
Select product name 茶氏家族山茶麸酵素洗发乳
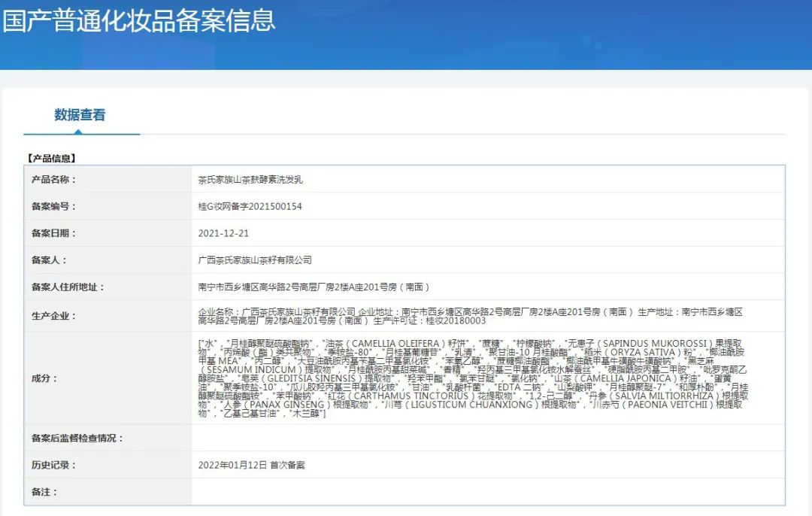250,180
